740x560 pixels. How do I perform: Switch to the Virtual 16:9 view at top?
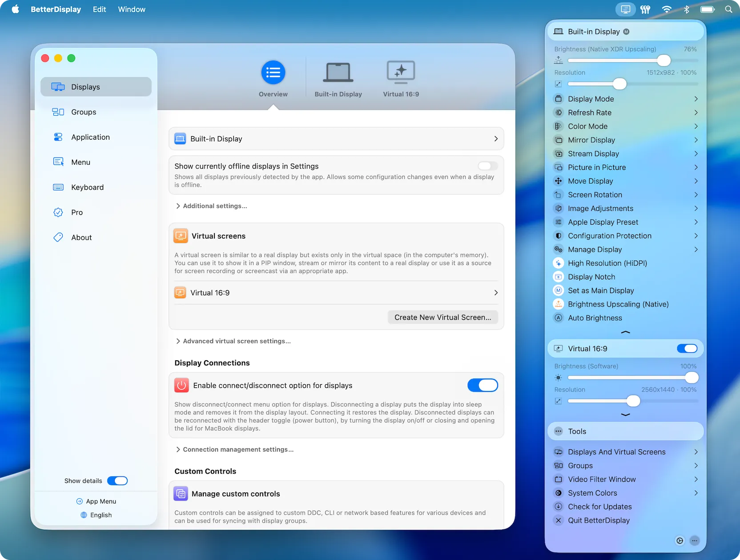click(400, 78)
